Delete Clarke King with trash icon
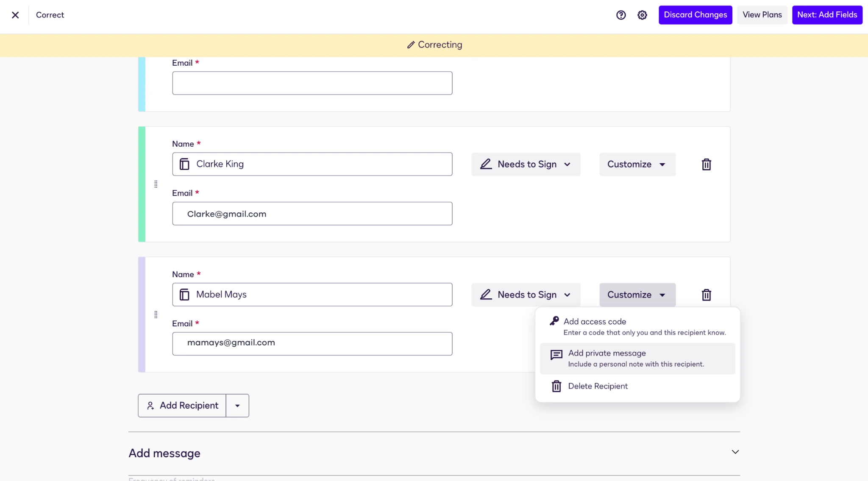The height and width of the screenshot is (481, 868). pos(706,164)
